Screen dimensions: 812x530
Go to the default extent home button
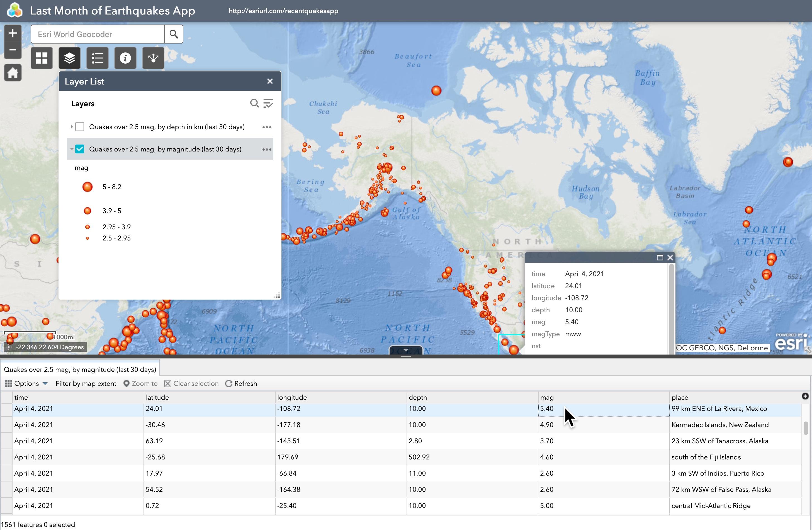[13, 73]
